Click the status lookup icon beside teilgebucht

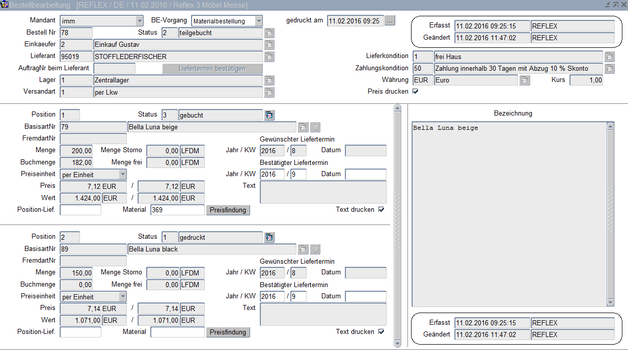(269, 33)
